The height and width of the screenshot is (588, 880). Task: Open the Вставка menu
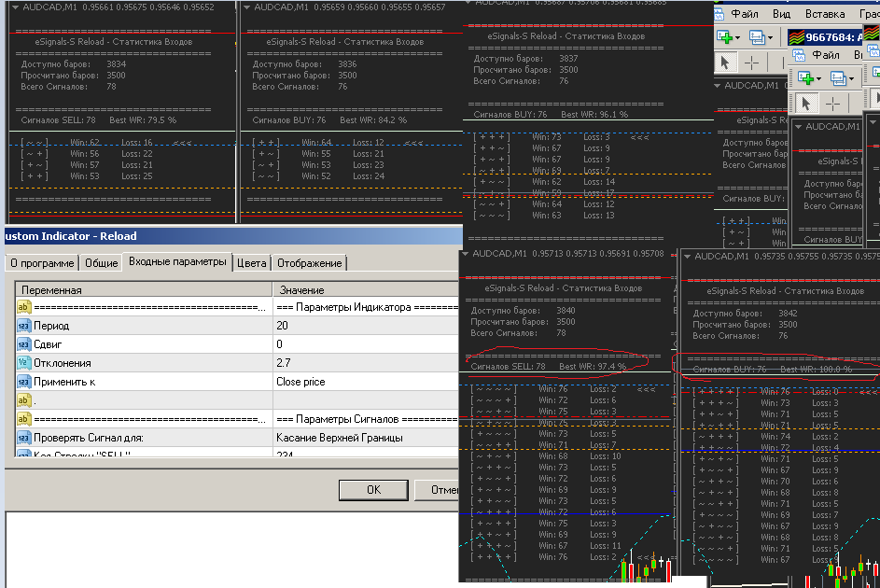(x=824, y=14)
